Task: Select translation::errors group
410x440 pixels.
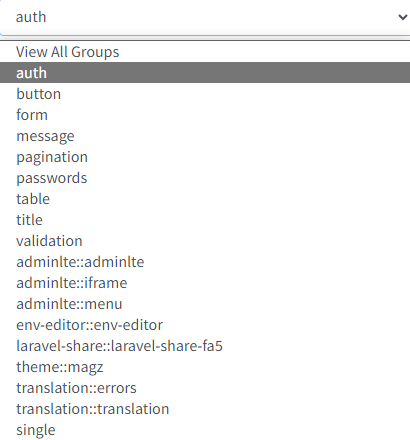Action: 205,388
